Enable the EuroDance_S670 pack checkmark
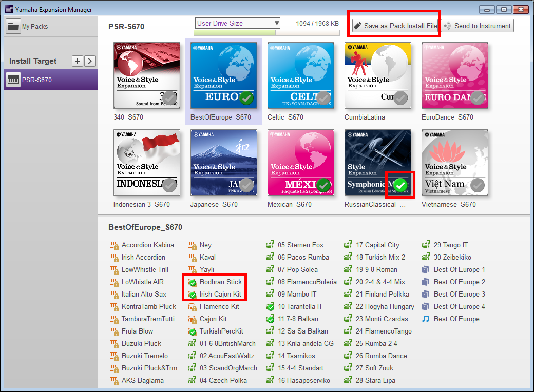This screenshot has height=392, width=534. click(478, 99)
